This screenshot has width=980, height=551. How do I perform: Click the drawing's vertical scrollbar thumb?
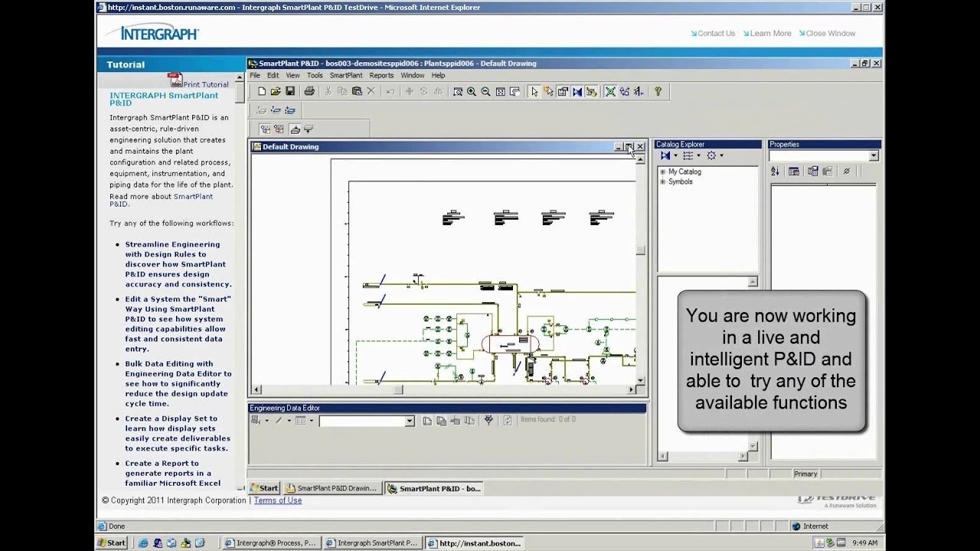pyautogui.click(x=640, y=249)
